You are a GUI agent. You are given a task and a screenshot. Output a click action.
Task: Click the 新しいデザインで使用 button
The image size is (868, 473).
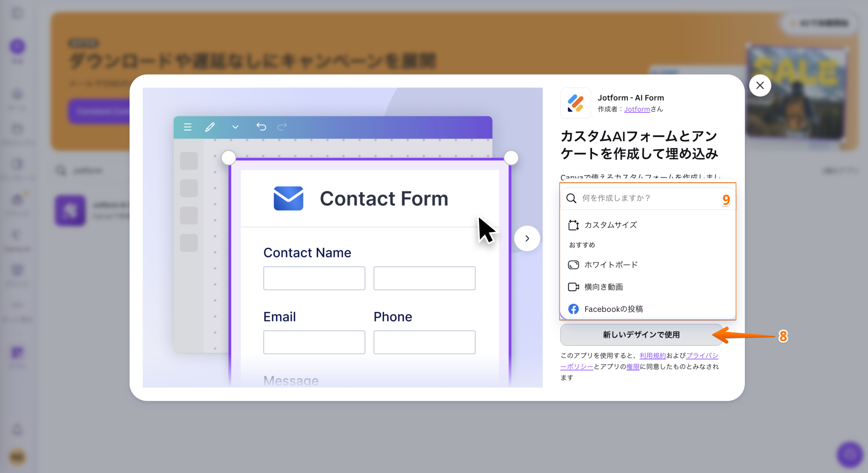tap(641, 335)
